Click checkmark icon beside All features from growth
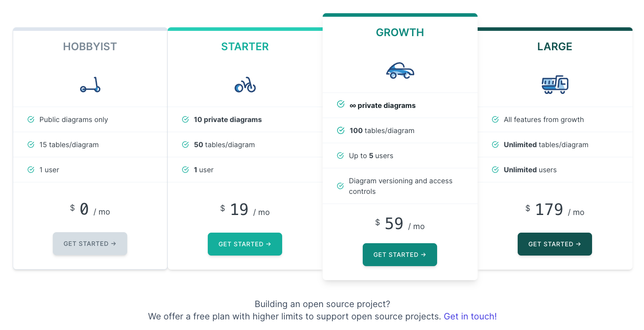The height and width of the screenshot is (330, 644). point(495,119)
